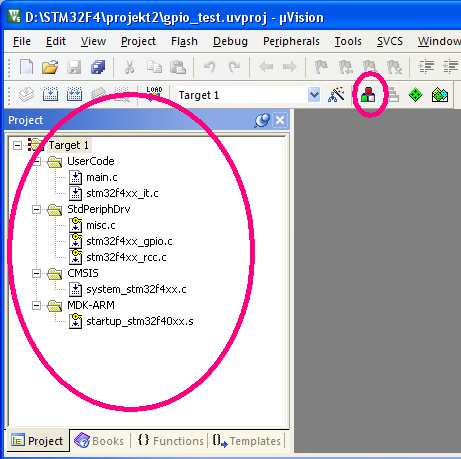Viewport: 461px width, 459px height.
Task: Collapse the StdPeriphDrv group
Action: [x=36, y=210]
